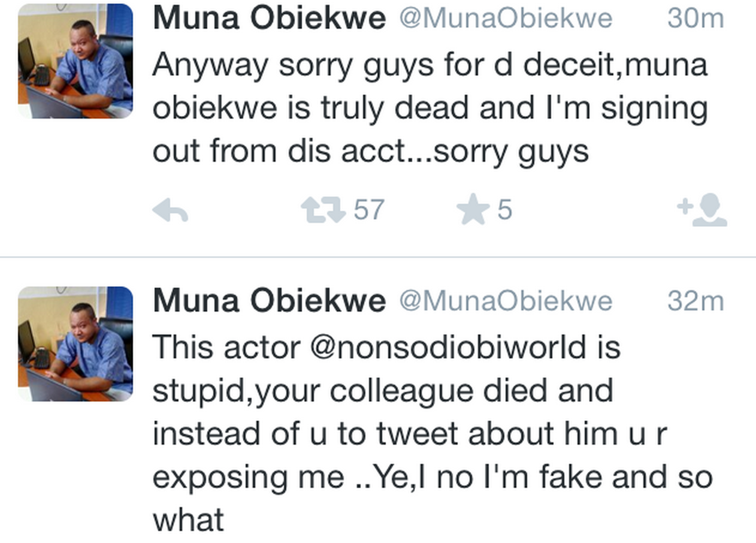Click text 'stupid,your colleague died and'
Screen dimensions: 756x543
click(382, 391)
